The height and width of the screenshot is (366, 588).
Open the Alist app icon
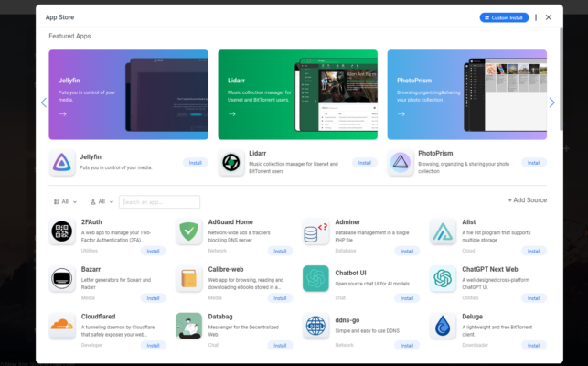[443, 231]
